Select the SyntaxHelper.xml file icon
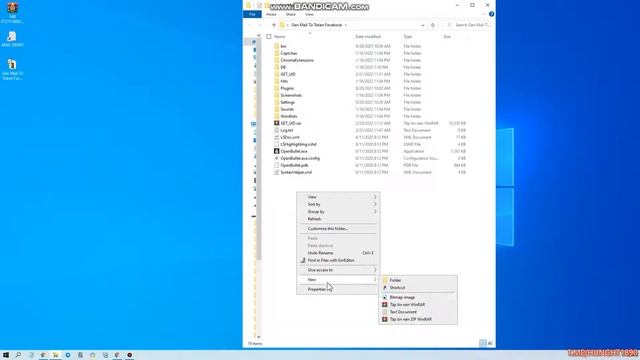640x360 pixels. click(276, 172)
